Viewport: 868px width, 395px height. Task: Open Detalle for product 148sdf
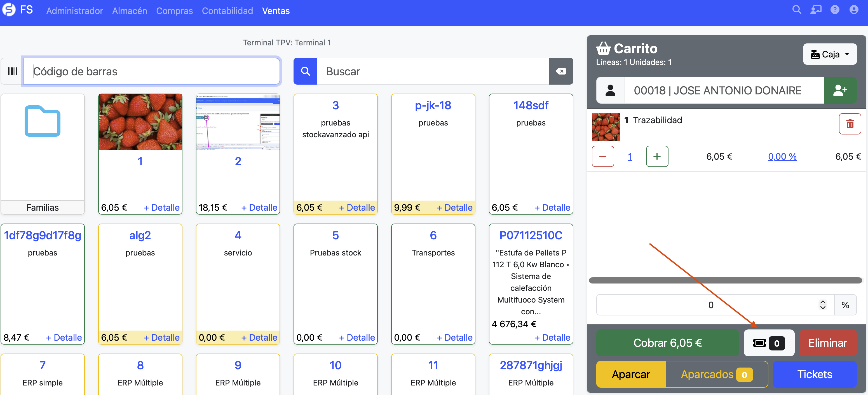coord(552,208)
